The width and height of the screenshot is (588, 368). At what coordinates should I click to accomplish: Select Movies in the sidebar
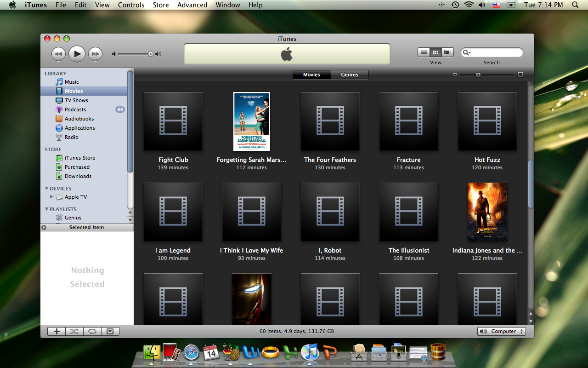pyautogui.click(x=84, y=91)
